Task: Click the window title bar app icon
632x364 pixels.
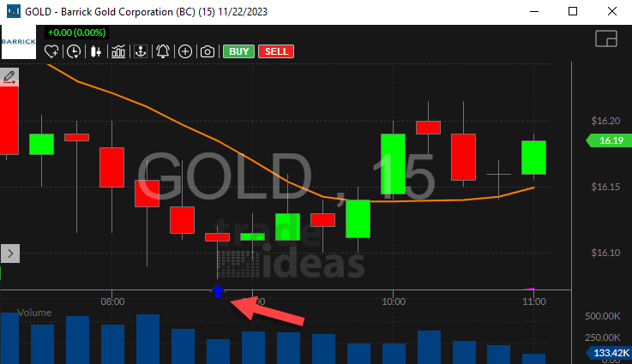Action: click(12, 14)
